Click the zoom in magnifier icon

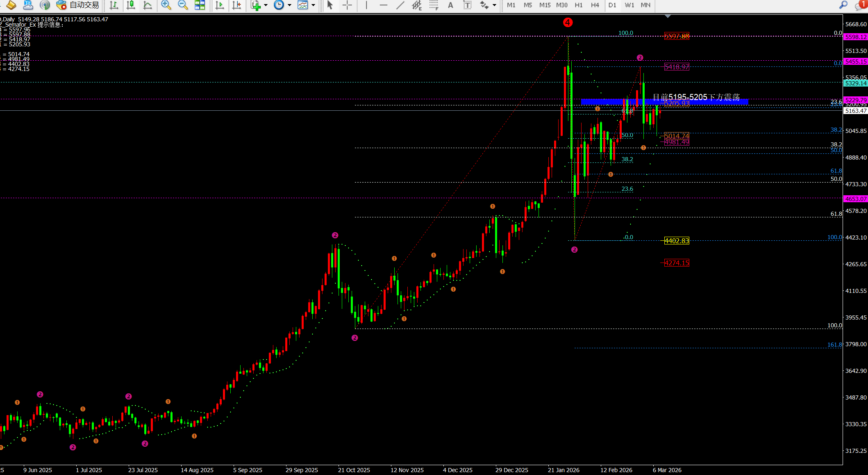[166, 5]
